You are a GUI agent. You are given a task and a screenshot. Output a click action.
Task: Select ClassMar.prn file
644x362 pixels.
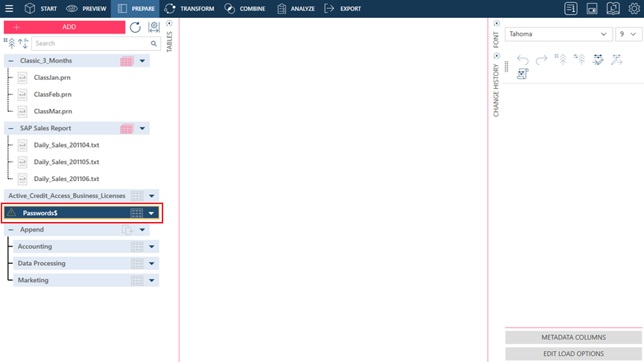[x=53, y=111]
